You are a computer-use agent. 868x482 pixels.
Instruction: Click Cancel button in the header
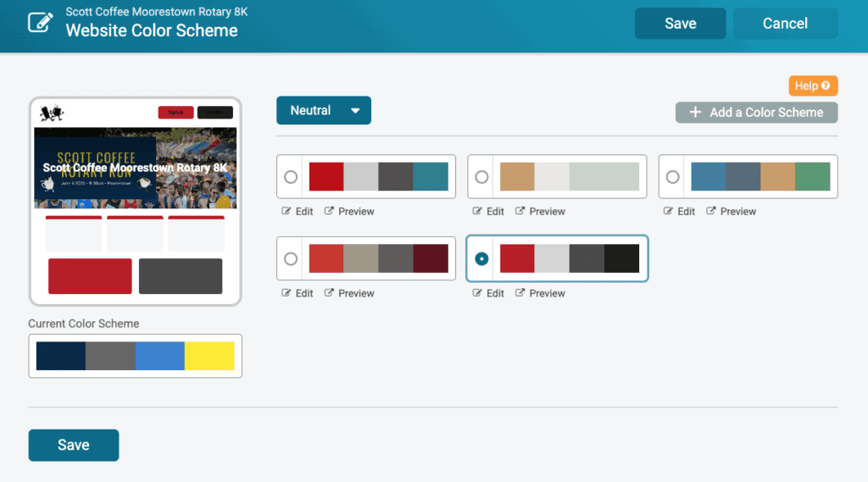(785, 24)
